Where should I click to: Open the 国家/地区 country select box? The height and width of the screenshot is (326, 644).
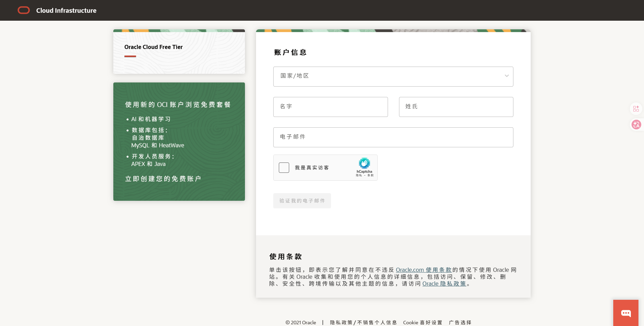393,77
